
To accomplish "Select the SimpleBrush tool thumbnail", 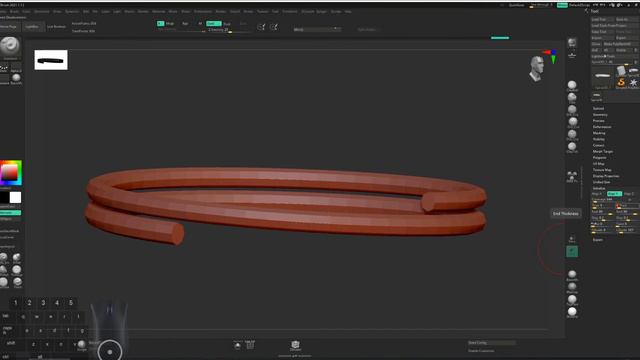I will click(x=621, y=82).
